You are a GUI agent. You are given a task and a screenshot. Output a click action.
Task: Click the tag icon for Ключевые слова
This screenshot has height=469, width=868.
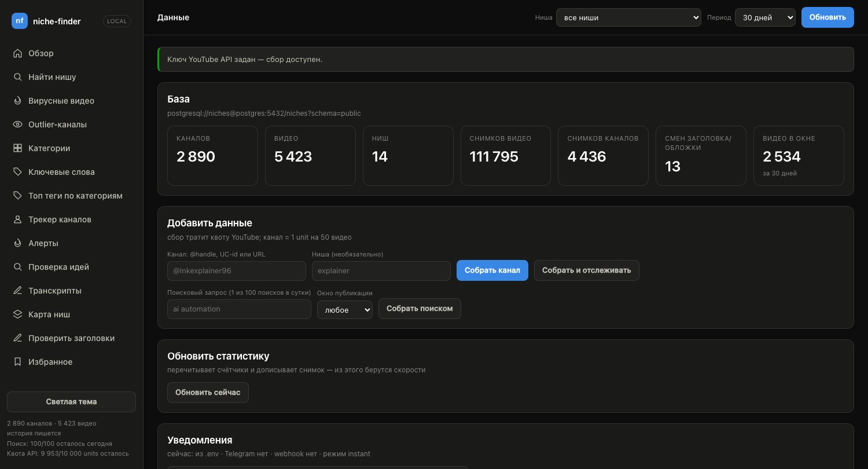tap(17, 172)
